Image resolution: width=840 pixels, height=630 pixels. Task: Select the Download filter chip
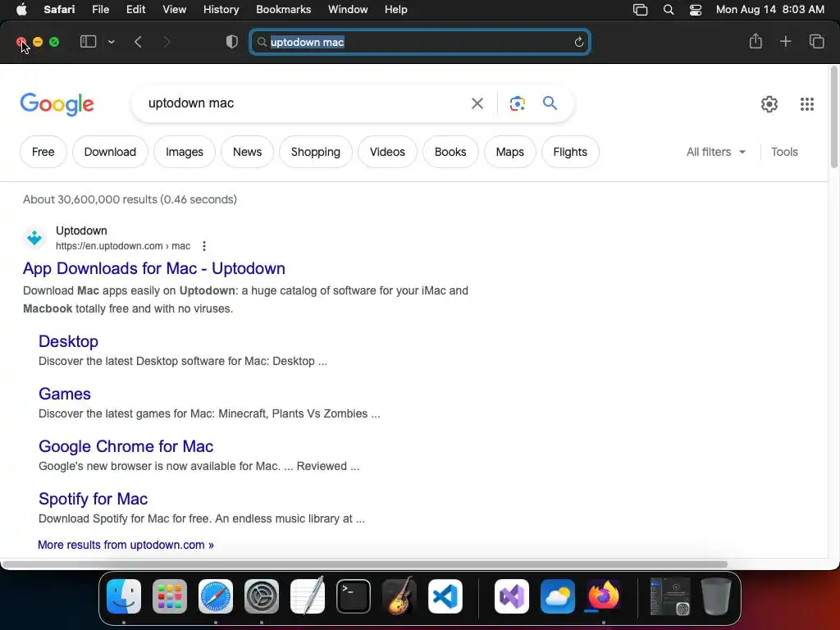[x=110, y=152]
